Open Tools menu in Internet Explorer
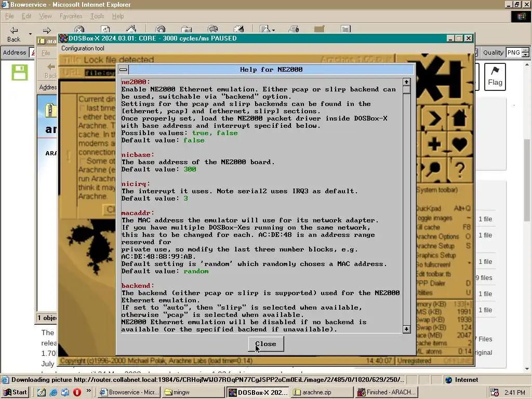This screenshot has height=399, width=532. pos(97,16)
